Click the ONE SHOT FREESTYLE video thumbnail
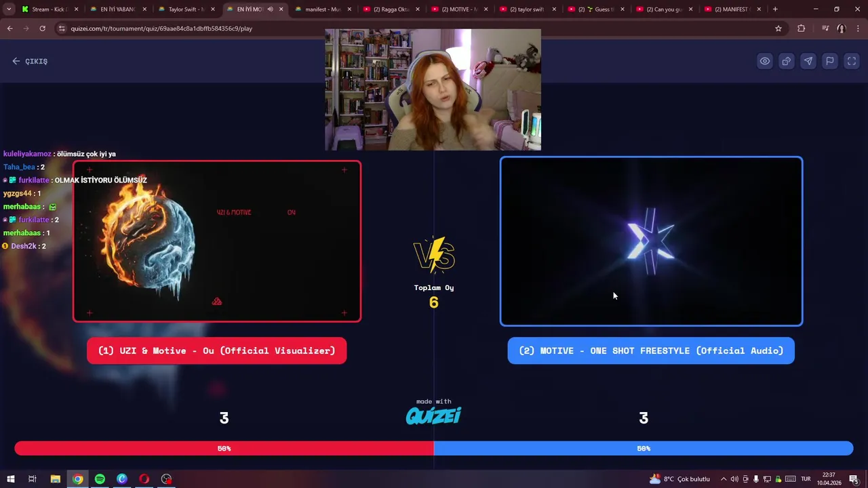 pos(651,241)
